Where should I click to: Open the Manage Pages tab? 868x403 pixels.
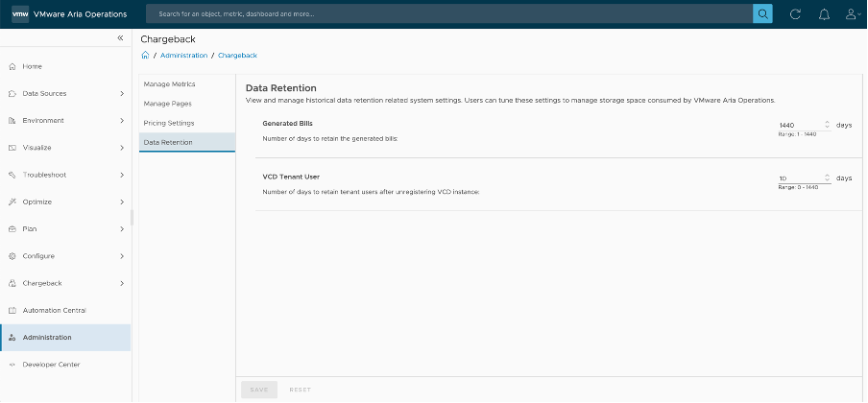(x=167, y=104)
